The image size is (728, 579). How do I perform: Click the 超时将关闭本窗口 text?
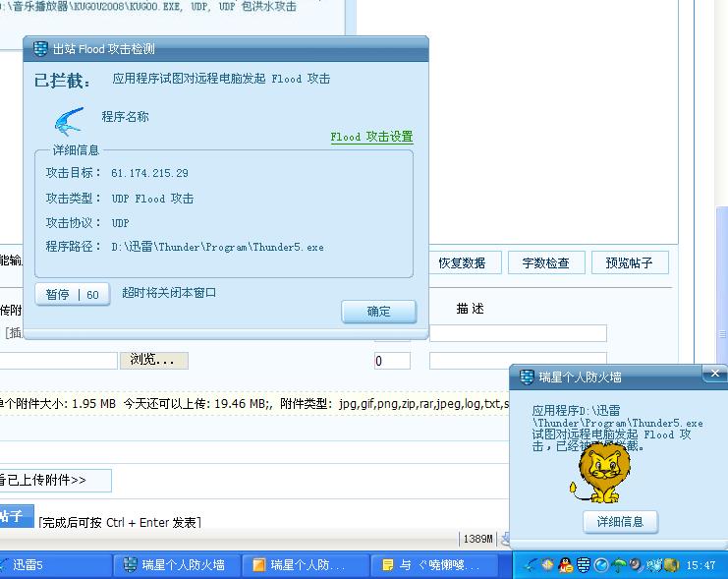pyautogui.click(x=169, y=293)
